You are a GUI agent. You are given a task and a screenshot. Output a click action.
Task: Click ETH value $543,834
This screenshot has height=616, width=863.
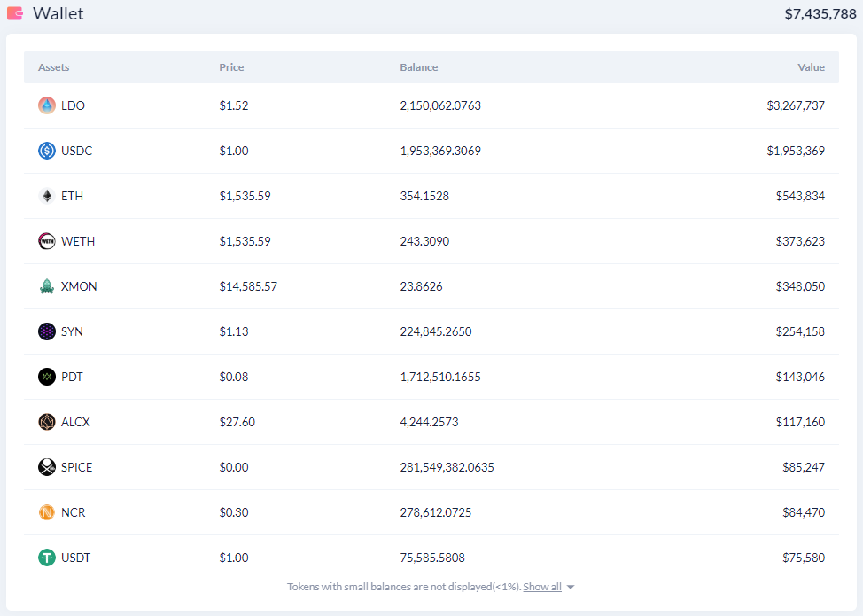(x=800, y=195)
